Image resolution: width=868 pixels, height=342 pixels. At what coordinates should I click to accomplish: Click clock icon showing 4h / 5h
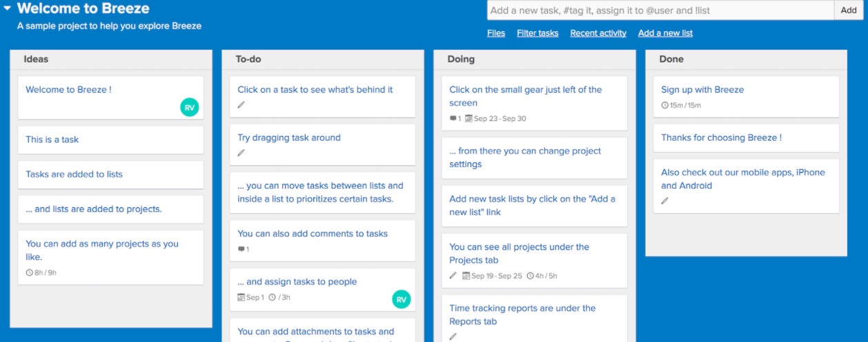pos(530,276)
